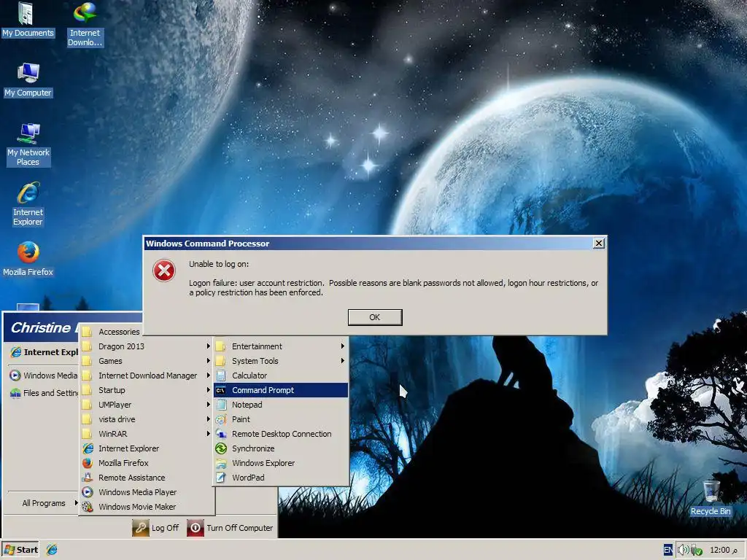Select Internet Explorer desktop icon
Viewport: 747px width, 560px height.
point(28,204)
